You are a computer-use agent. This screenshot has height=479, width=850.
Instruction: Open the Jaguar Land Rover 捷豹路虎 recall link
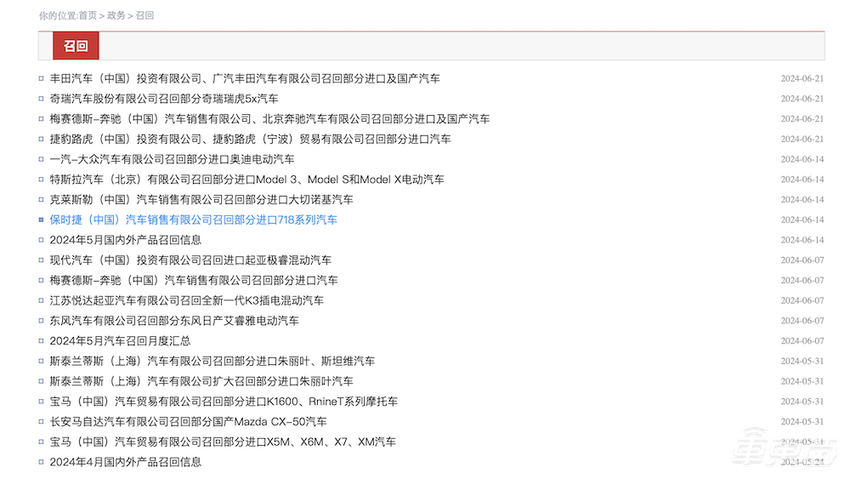[x=250, y=139]
